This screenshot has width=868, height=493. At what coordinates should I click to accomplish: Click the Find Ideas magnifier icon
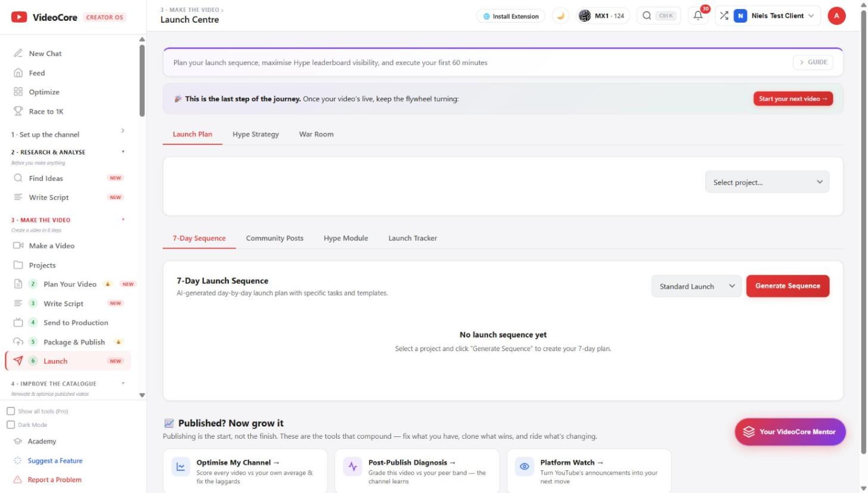(18, 178)
